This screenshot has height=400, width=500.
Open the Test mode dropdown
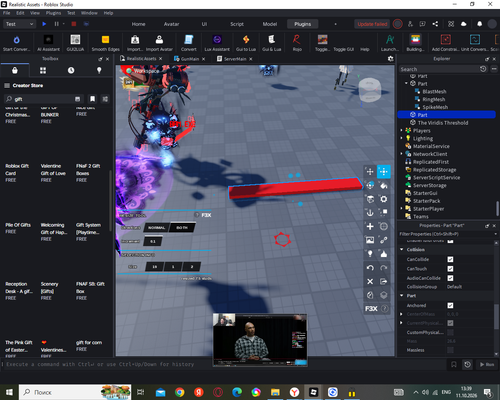tap(19, 24)
